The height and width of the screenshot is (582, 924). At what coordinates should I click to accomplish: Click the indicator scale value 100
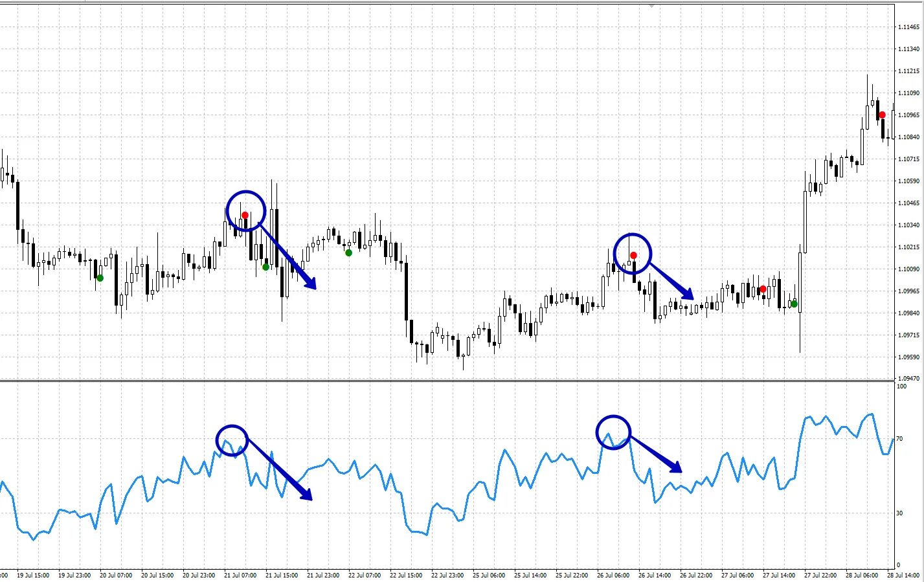[901, 386]
